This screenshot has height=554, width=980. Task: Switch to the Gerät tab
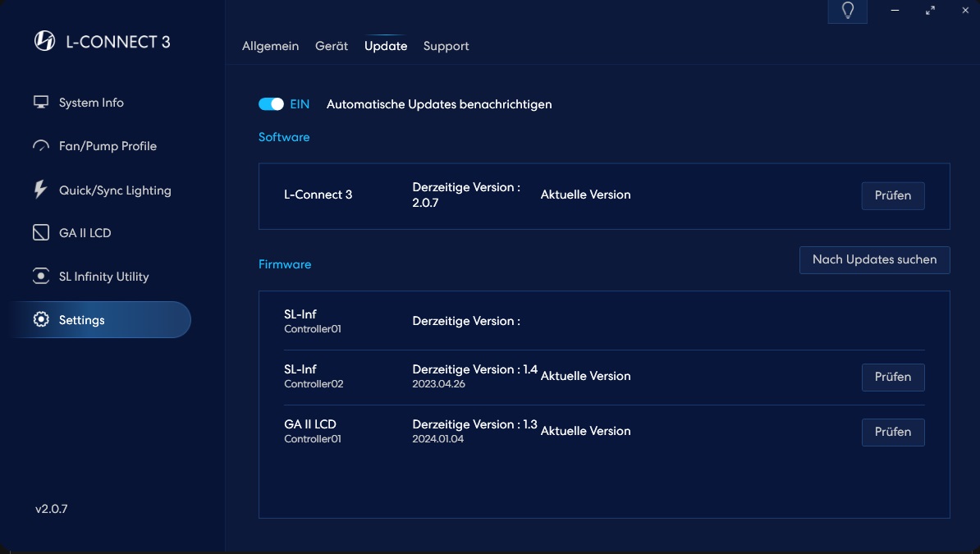(x=332, y=46)
